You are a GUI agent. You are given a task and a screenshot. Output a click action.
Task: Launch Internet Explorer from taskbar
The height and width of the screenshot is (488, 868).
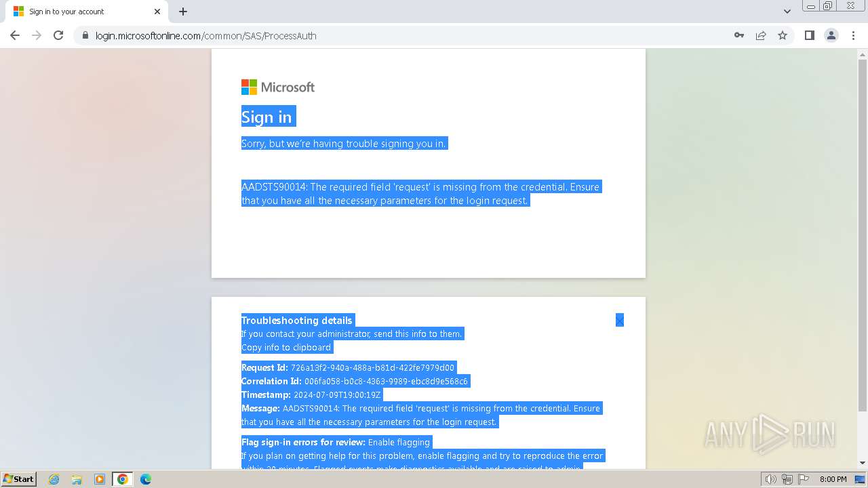pyautogui.click(x=54, y=479)
